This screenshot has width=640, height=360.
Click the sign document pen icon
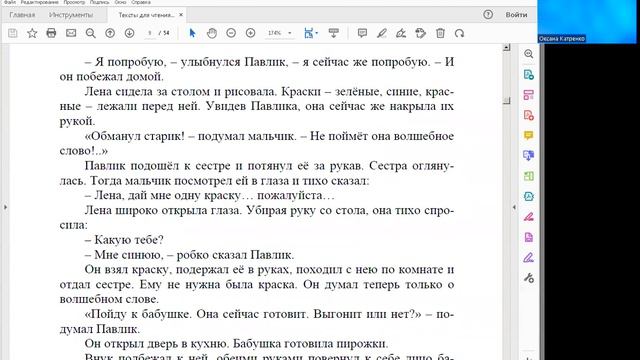pos(401,33)
